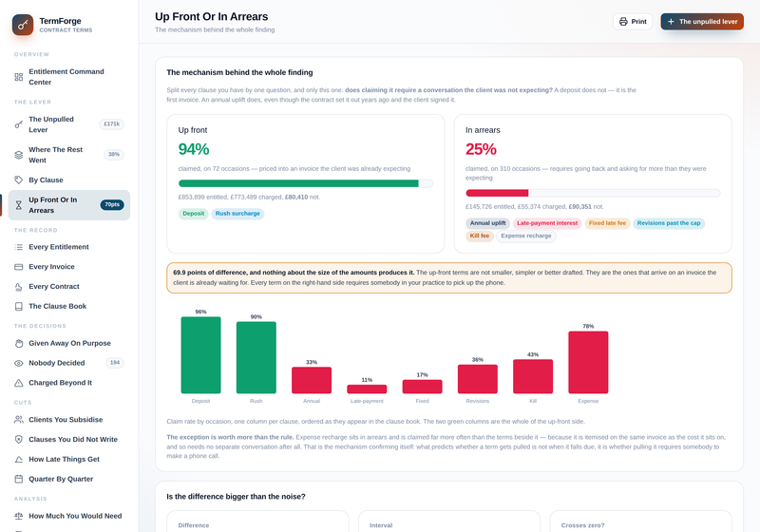Click the key icon beside The Unpulled Lever
This screenshot has width=760, height=532.
[18, 124]
